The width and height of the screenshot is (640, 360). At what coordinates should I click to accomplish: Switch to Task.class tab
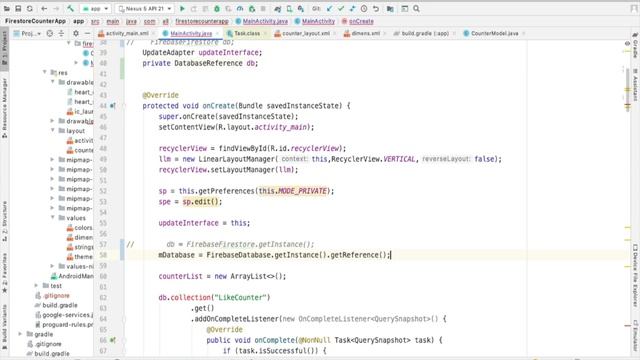tap(247, 33)
